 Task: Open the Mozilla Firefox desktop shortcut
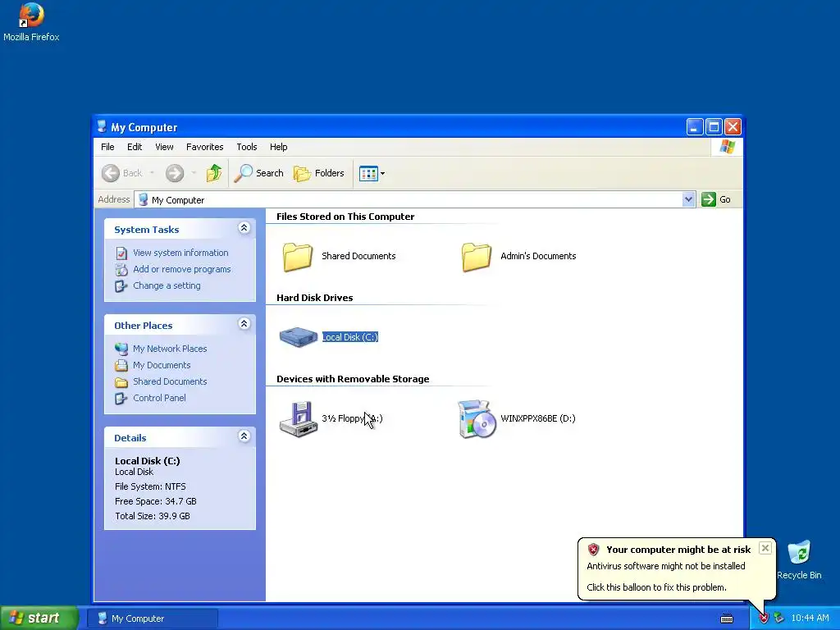pos(31,22)
